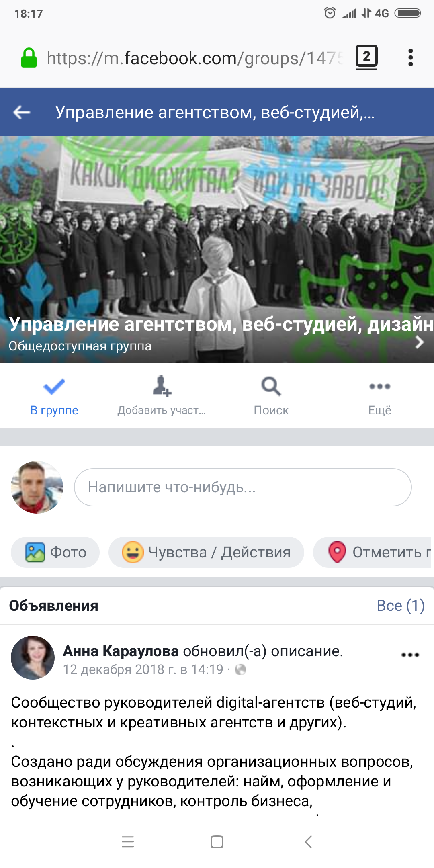Open the Ещё three-dot options
434x868 pixels.
[x=380, y=387]
